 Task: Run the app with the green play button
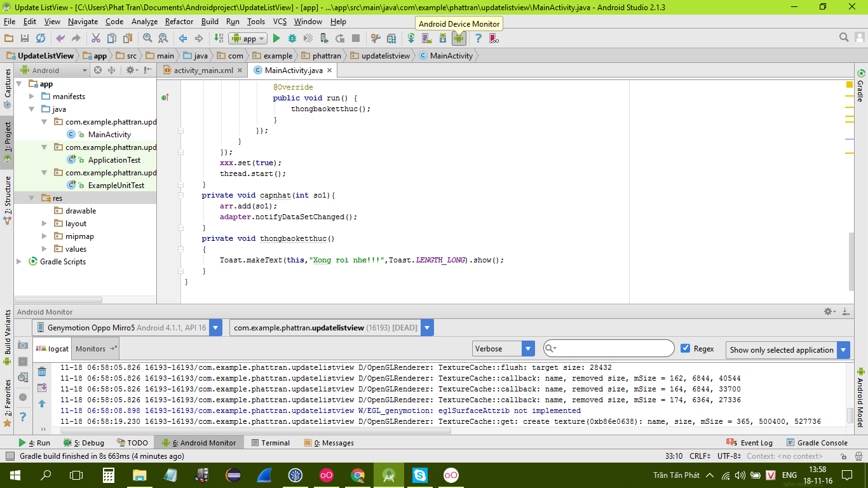tap(276, 39)
